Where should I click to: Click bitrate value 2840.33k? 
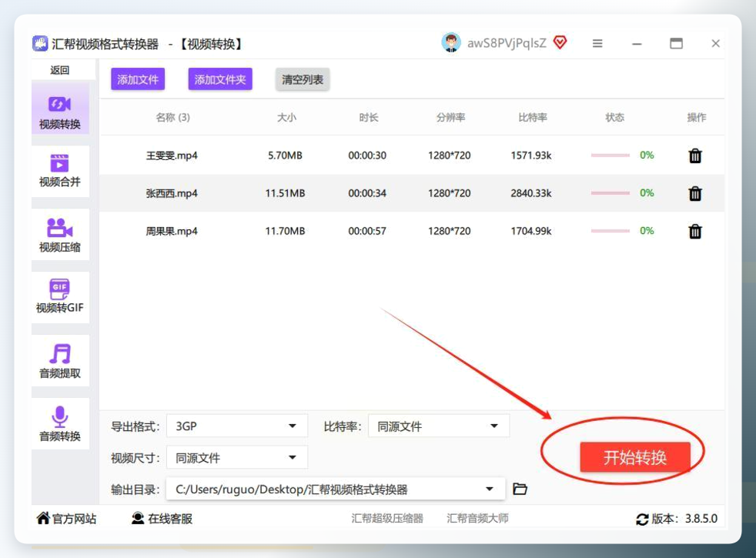tap(531, 193)
